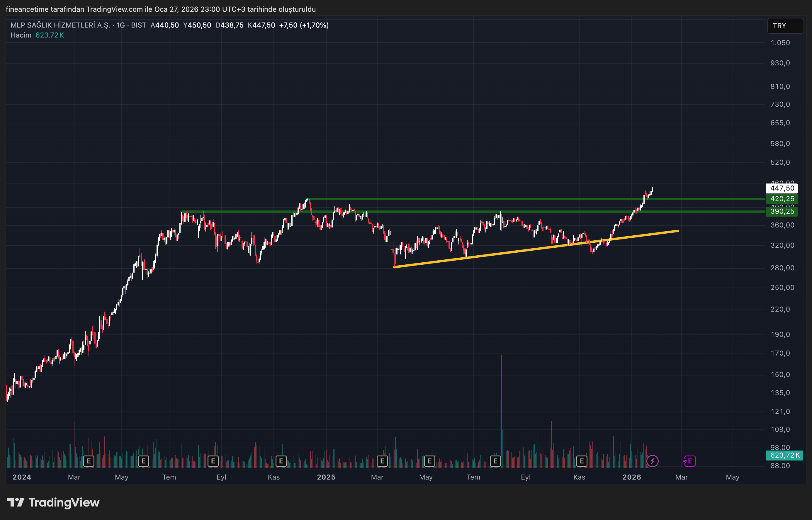The image size is (812, 520).
Task: Select the 390,25 green price level label
Action: pos(782,211)
